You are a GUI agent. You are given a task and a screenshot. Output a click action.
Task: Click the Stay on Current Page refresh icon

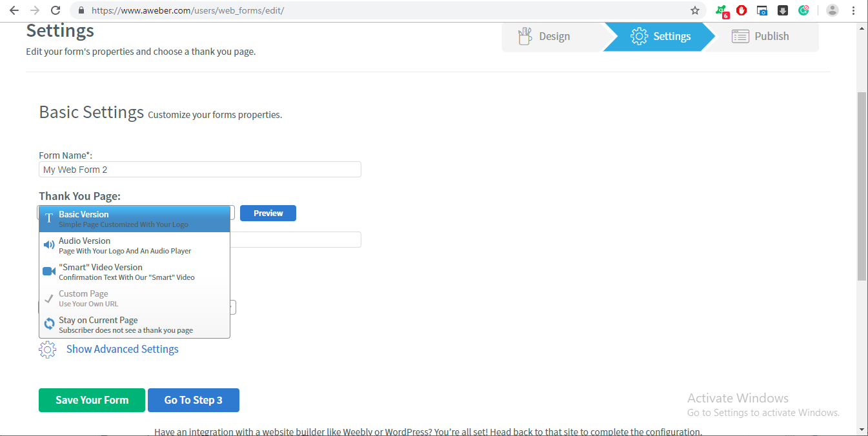click(49, 324)
